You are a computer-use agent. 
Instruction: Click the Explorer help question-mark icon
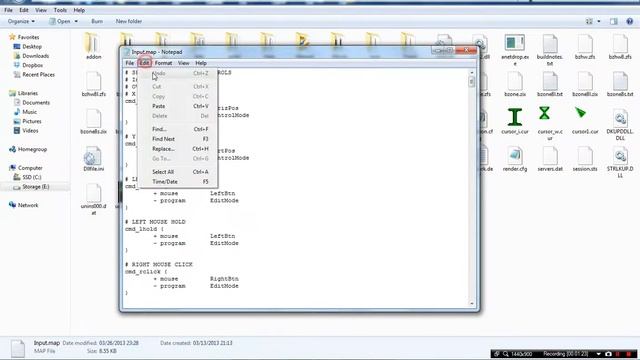[x=629, y=21]
